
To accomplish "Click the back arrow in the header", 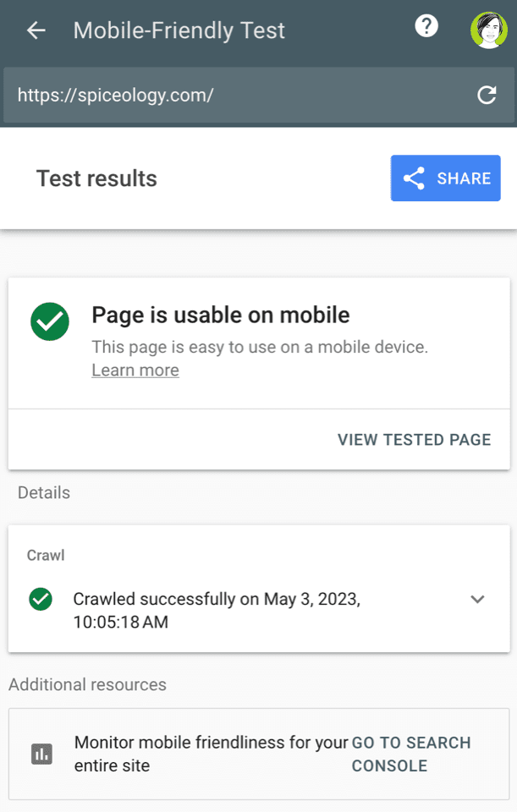I will [x=34, y=30].
